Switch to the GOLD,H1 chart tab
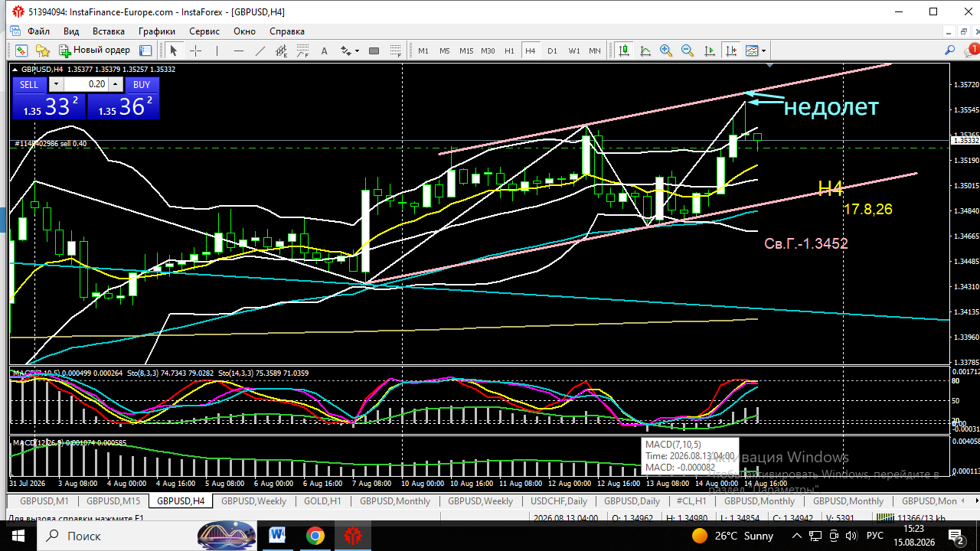This screenshot has width=980, height=551. coord(322,501)
